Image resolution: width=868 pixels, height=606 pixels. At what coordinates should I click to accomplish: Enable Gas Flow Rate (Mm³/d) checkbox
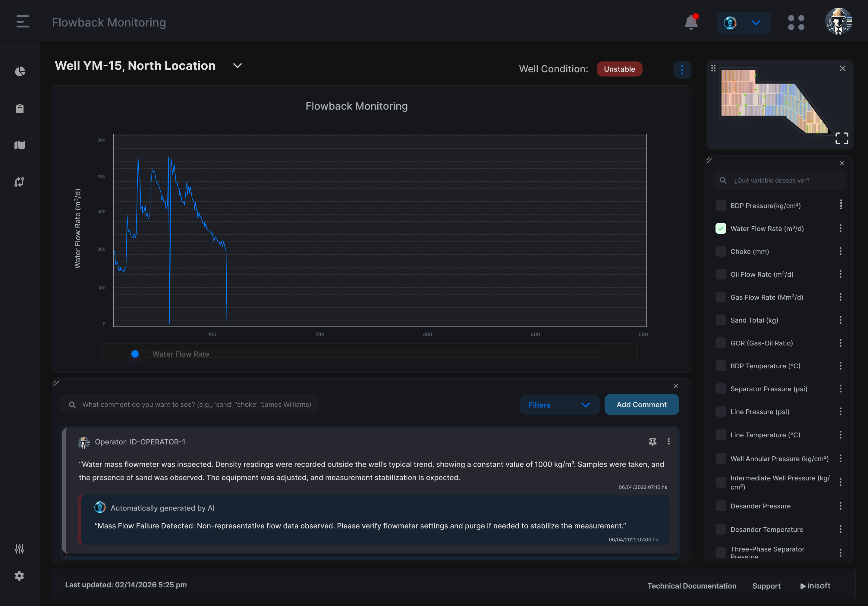[721, 297]
